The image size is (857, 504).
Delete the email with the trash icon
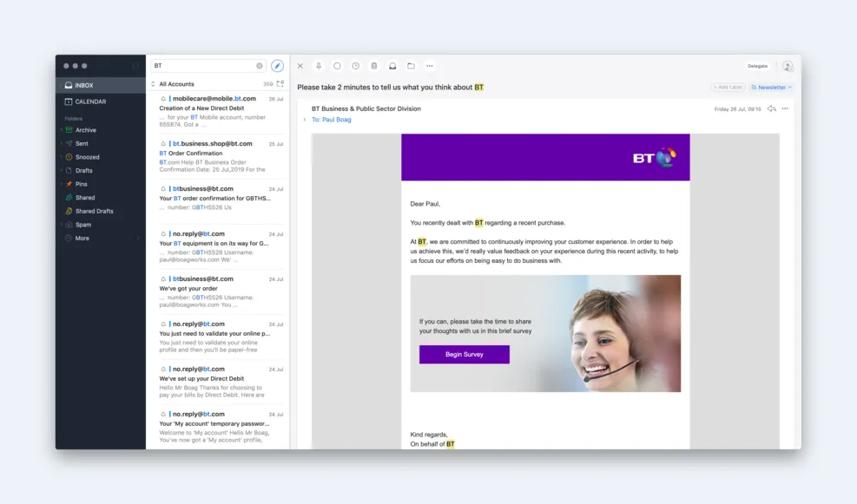coord(374,66)
